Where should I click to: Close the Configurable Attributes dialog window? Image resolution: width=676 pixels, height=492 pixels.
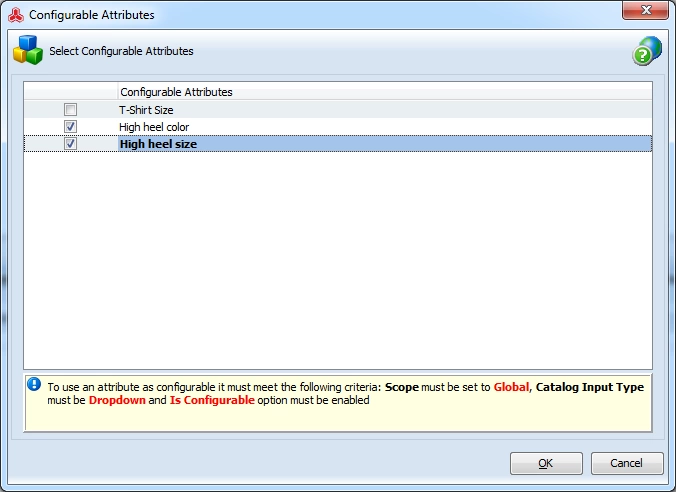coord(645,10)
